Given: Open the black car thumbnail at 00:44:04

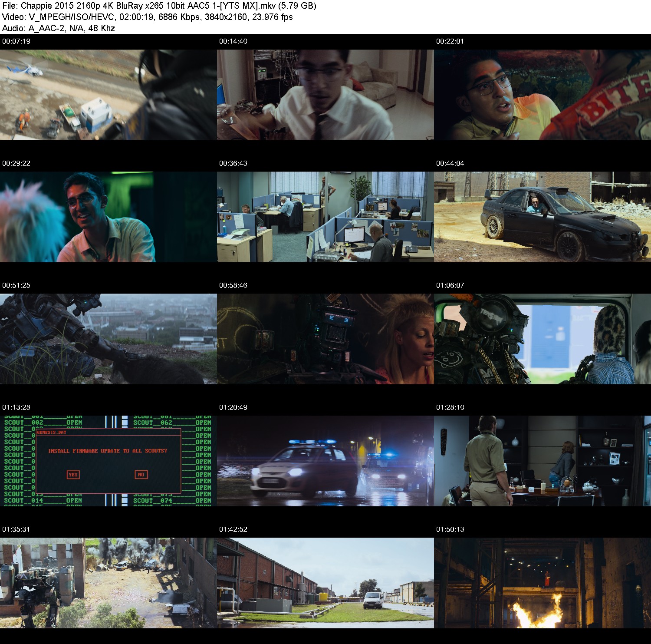Looking at the screenshot, I should click(542, 217).
